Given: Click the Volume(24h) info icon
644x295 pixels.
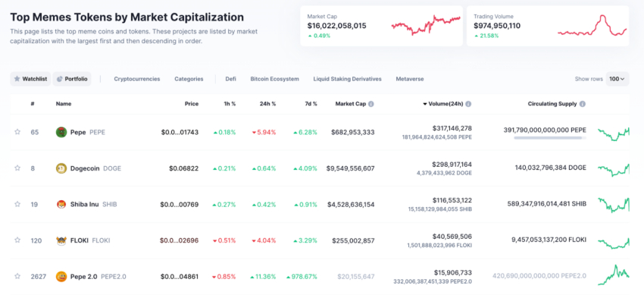Looking at the screenshot, I should click(468, 104).
